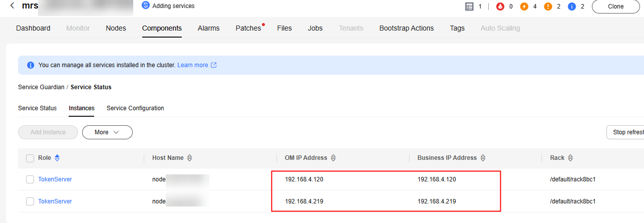Sort by OM IP Address arrows

[333, 158]
